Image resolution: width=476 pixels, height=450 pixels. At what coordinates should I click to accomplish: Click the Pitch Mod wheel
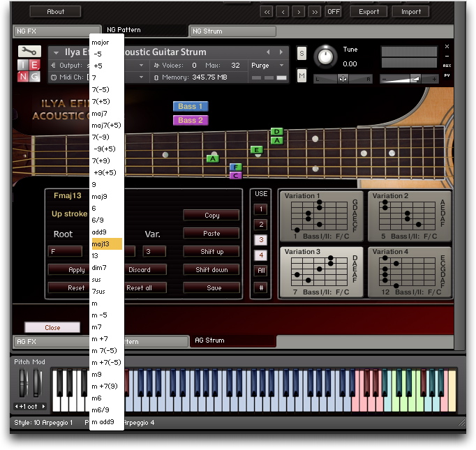pos(23,382)
